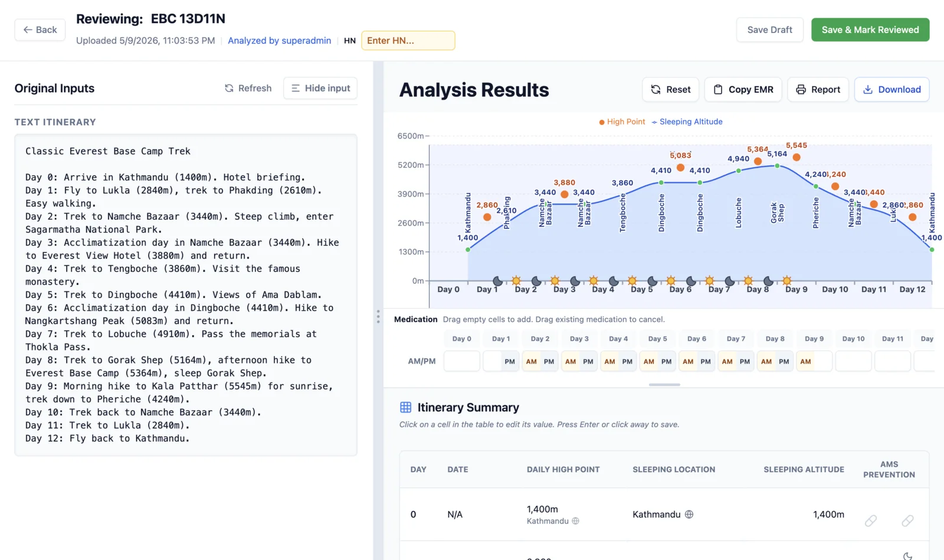
Task: Click the sun icon preceding Day 5 axis label
Action: point(632,281)
